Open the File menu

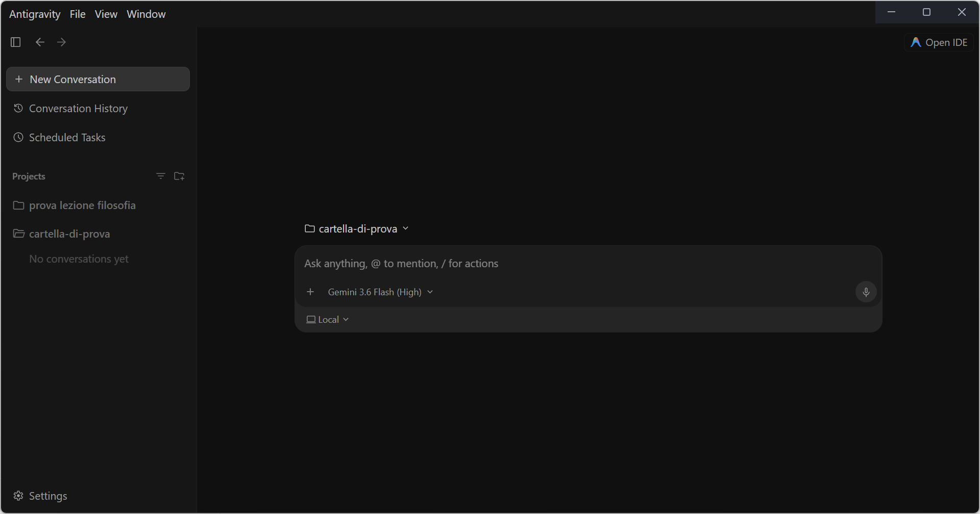(x=78, y=14)
